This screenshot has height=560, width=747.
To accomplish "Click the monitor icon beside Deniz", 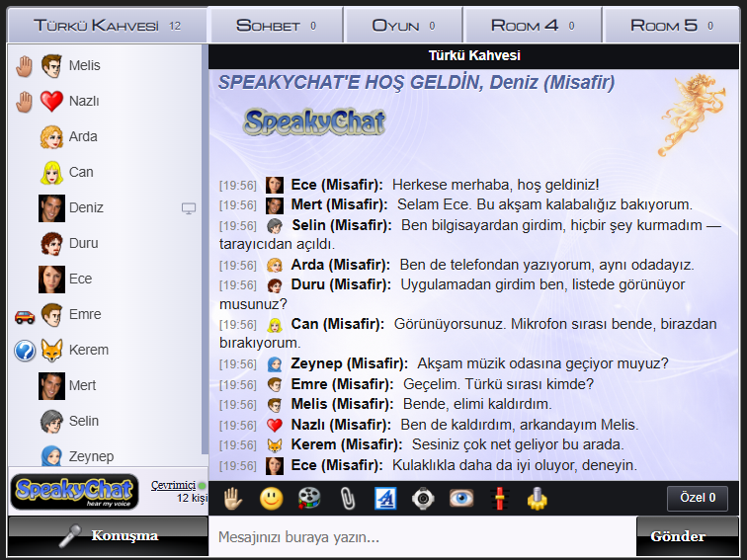I will (189, 208).
